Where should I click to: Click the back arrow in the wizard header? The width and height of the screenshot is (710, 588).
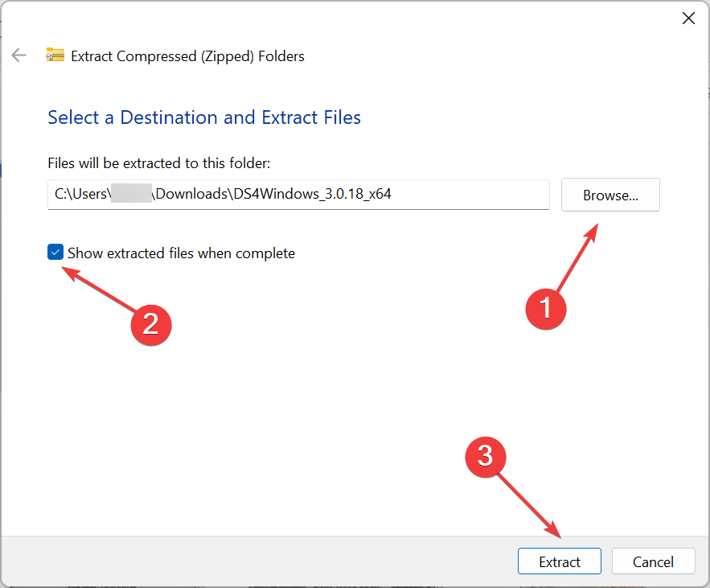18,56
